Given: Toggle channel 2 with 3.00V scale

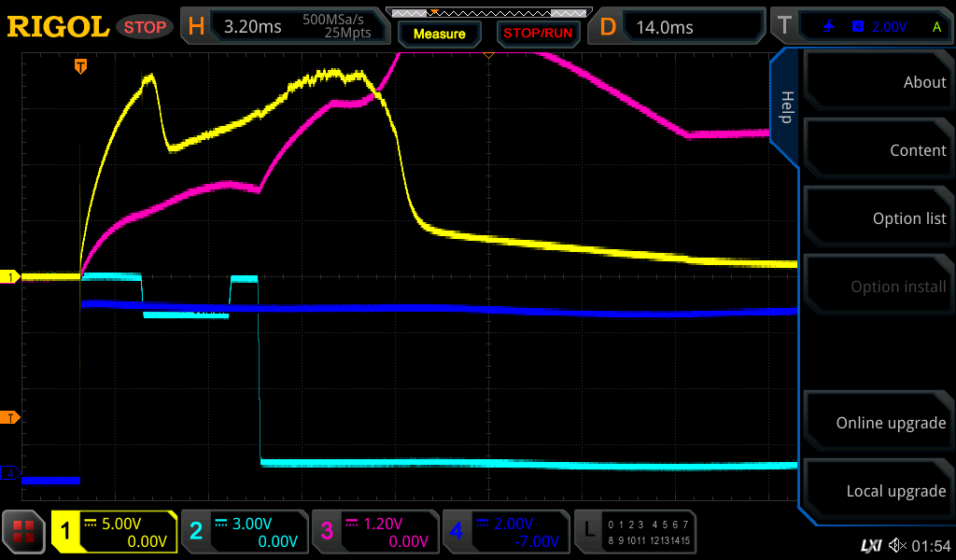Looking at the screenshot, I should coord(245,532).
